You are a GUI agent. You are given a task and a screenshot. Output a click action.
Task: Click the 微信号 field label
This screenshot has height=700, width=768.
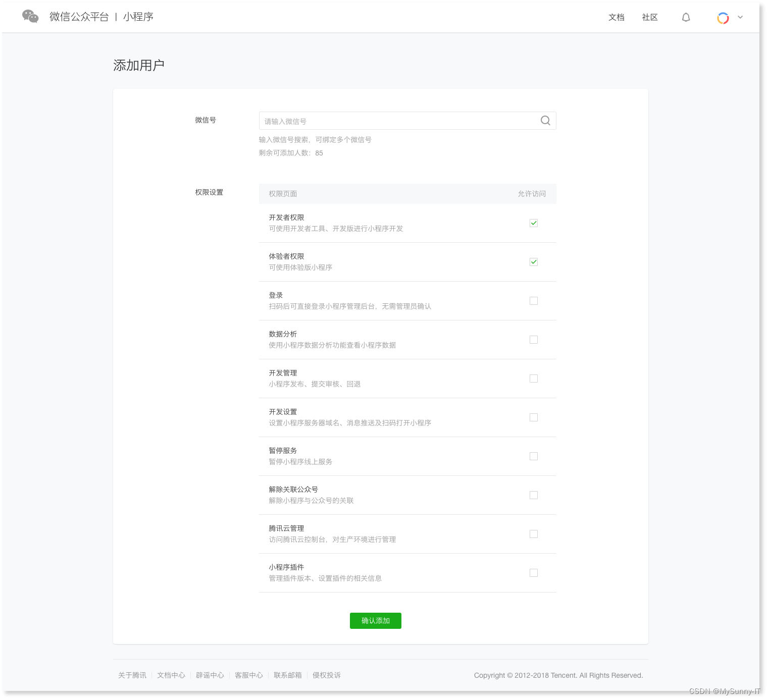click(x=206, y=120)
